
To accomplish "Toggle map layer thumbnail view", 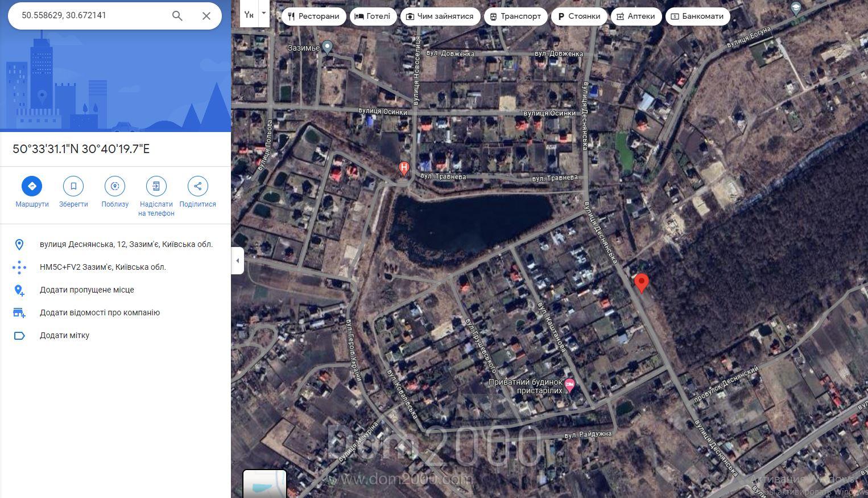I will [264, 484].
